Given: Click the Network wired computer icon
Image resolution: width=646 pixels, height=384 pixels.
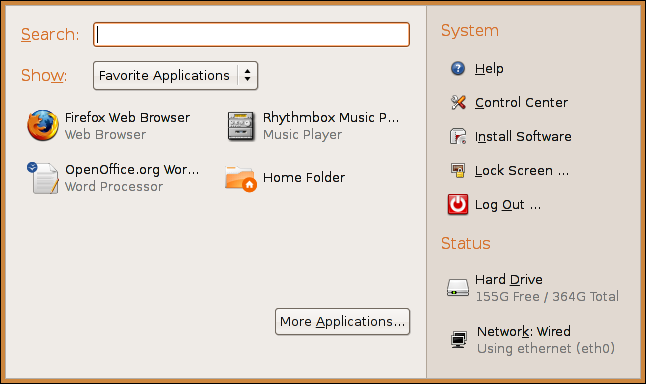Looking at the screenshot, I should 459,340.
